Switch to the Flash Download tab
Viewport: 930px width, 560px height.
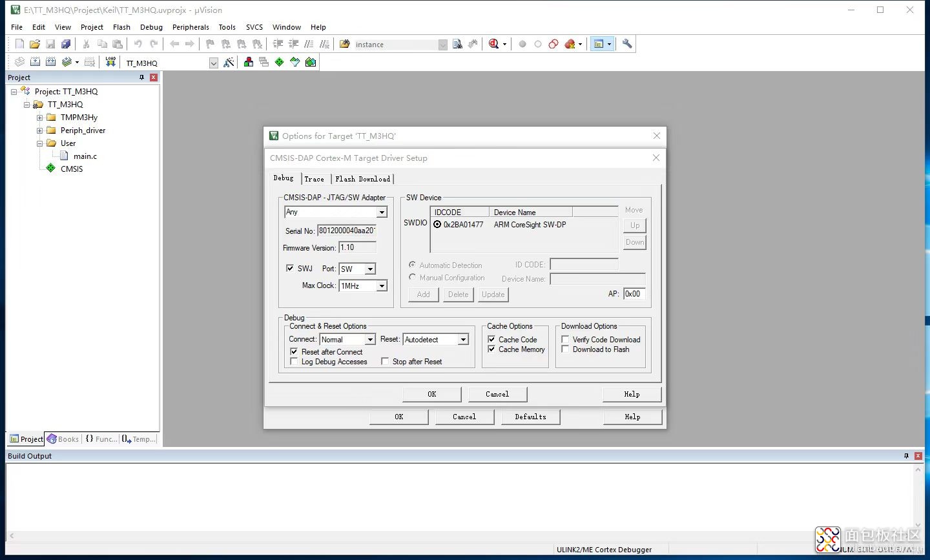click(363, 179)
